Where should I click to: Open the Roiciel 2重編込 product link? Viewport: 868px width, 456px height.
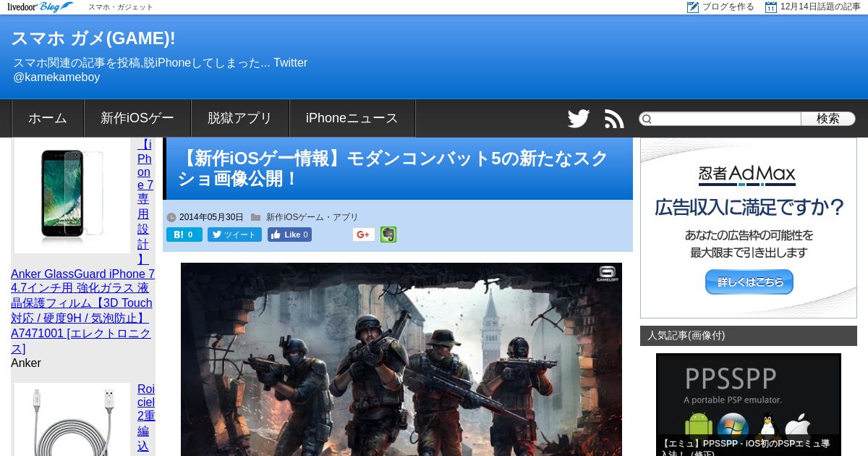click(x=146, y=419)
